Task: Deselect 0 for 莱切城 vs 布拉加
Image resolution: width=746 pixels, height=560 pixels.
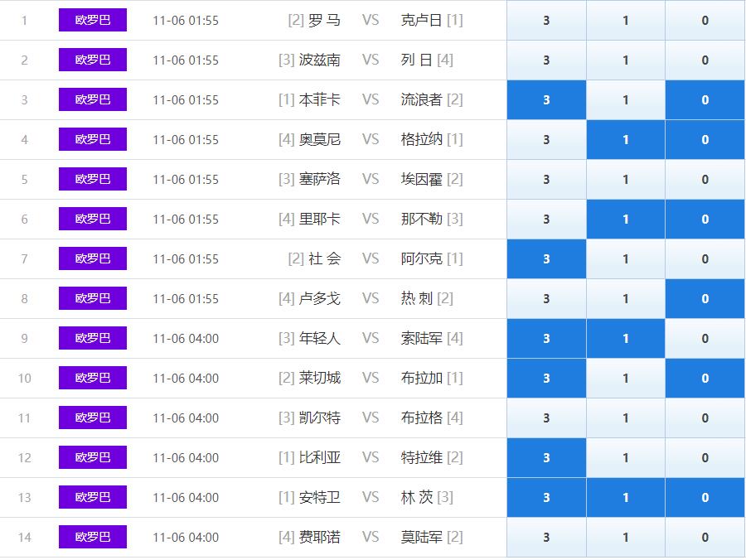Action: 705,378
